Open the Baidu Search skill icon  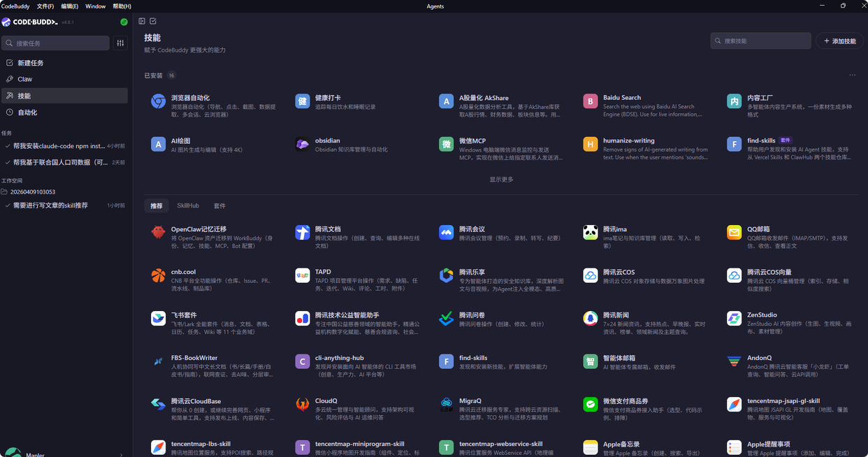pyautogui.click(x=591, y=101)
